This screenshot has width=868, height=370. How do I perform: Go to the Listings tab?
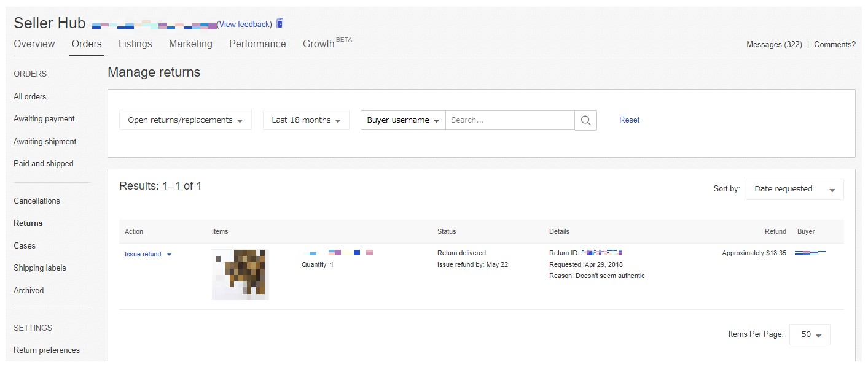click(x=135, y=44)
